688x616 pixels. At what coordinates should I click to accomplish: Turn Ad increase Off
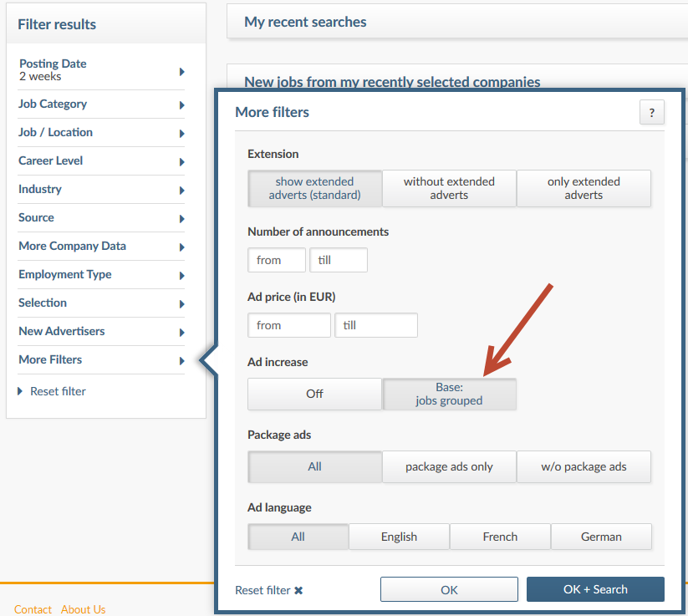[314, 394]
